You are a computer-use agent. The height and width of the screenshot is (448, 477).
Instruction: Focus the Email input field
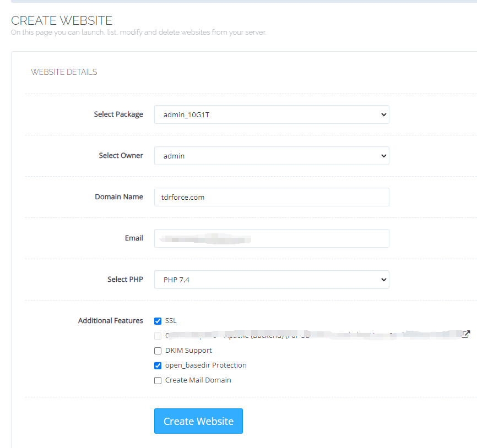(271, 238)
